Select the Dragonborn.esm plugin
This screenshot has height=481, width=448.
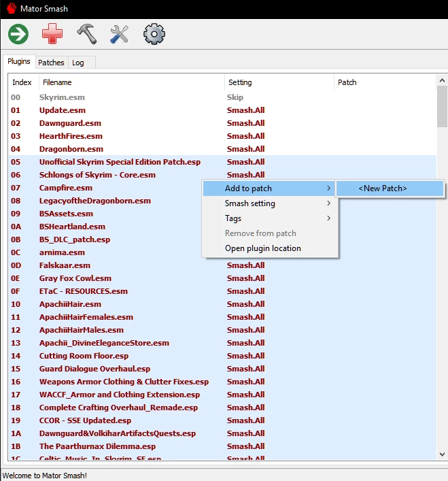tap(223, 149)
